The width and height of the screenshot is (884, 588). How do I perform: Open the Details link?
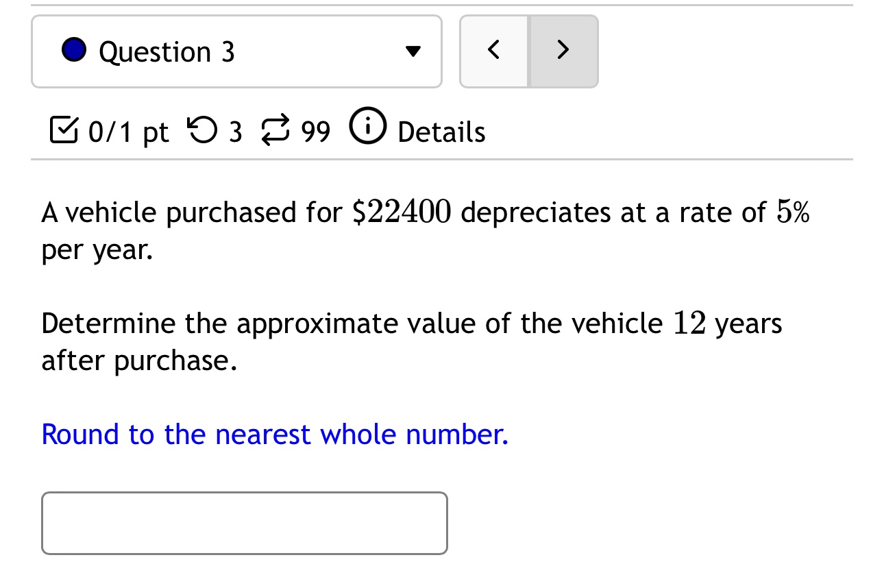(x=441, y=132)
